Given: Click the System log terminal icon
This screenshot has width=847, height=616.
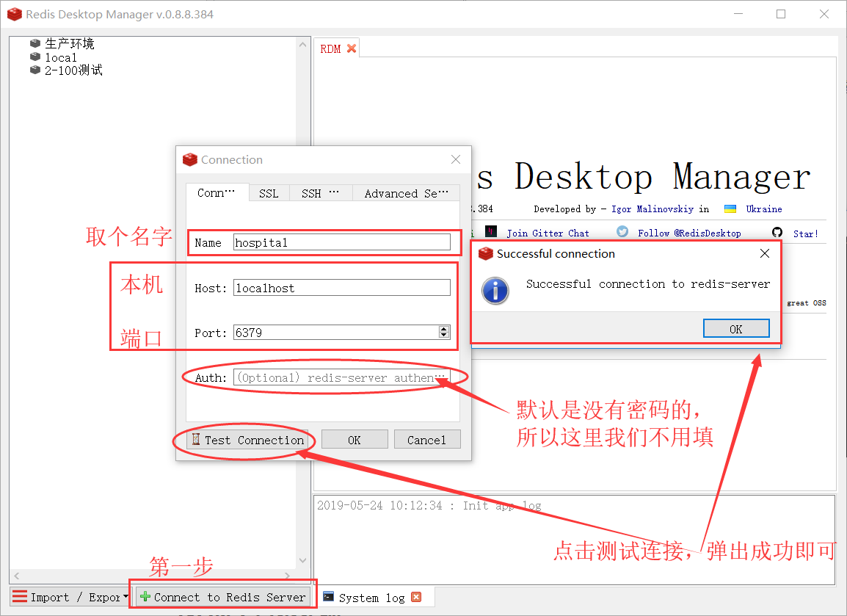Looking at the screenshot, I should coord(328,596).
